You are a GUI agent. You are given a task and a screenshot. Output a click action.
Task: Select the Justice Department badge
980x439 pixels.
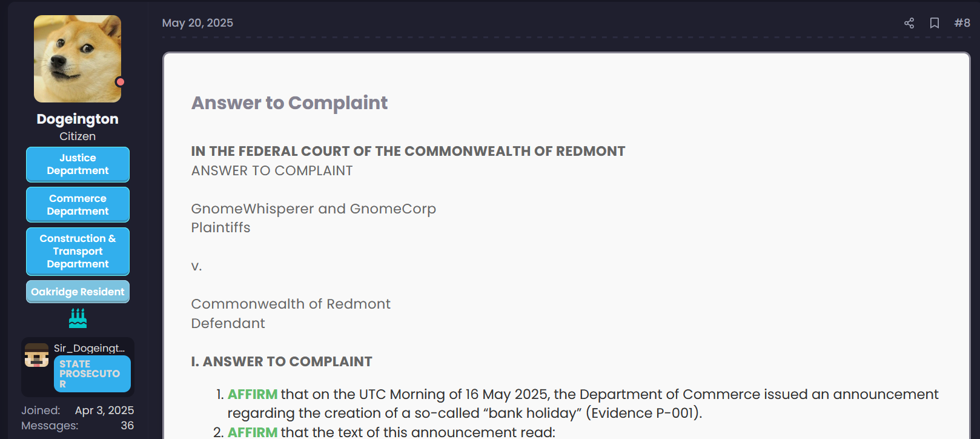pos(78,164)
